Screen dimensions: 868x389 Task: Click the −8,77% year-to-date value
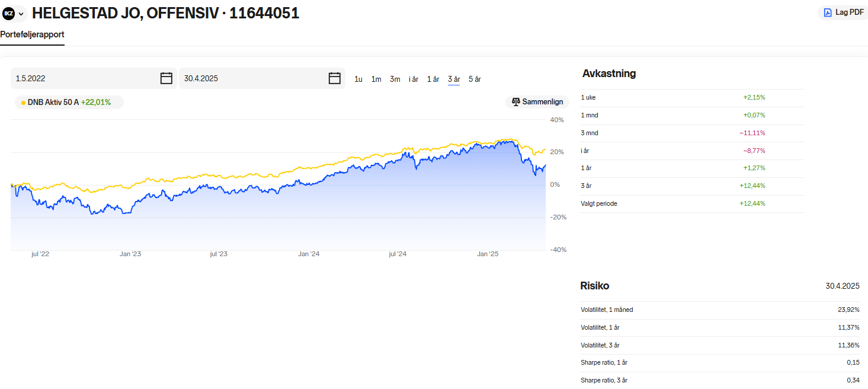pyautogui.click(x=754, y=151)
